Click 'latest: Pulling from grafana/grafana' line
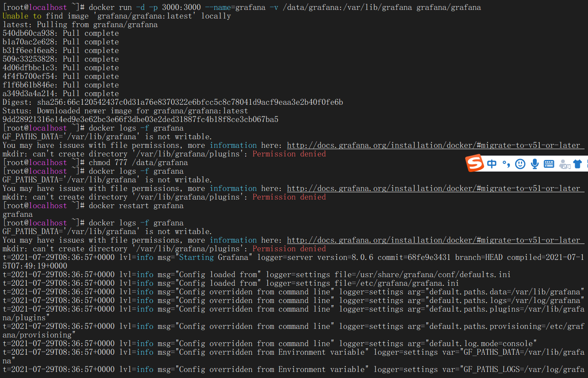Image resolution: width=588 pixels, height=378 pixels. (x=80, y=25)
